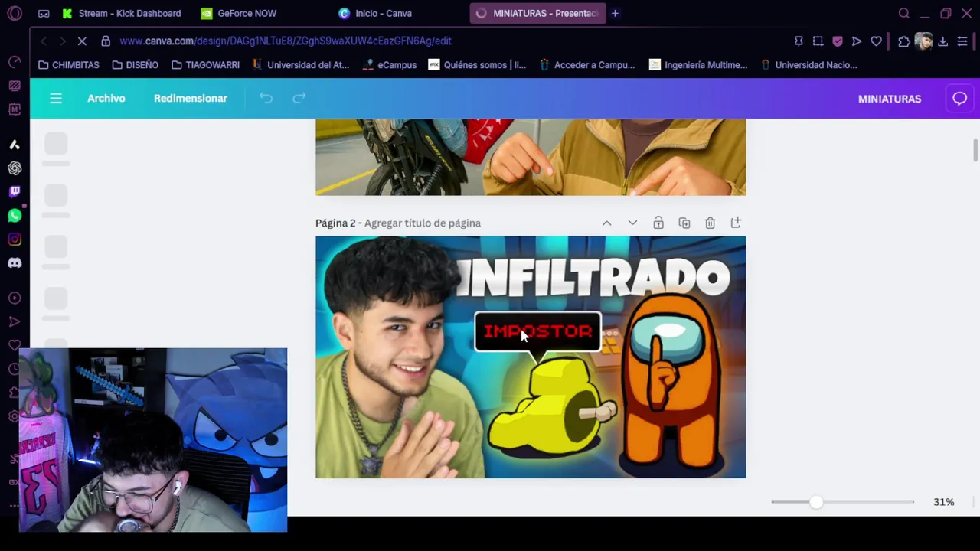Go back to the previous page
The height and width of the screenshot is (551, 980).
click(44, 41)
